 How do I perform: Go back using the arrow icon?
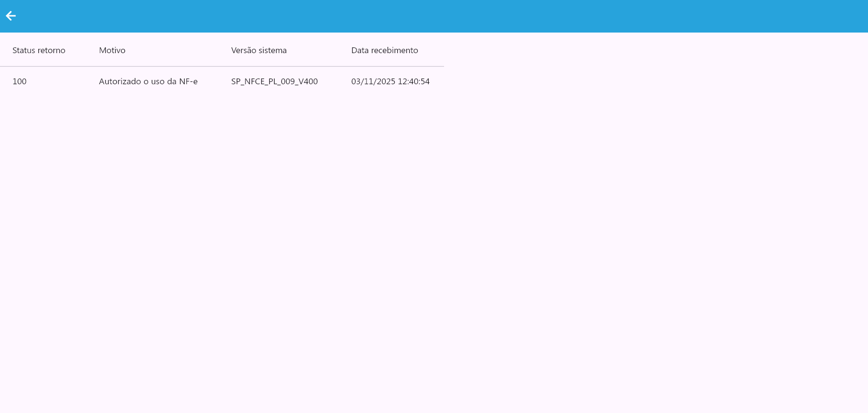tap(11, 16)
